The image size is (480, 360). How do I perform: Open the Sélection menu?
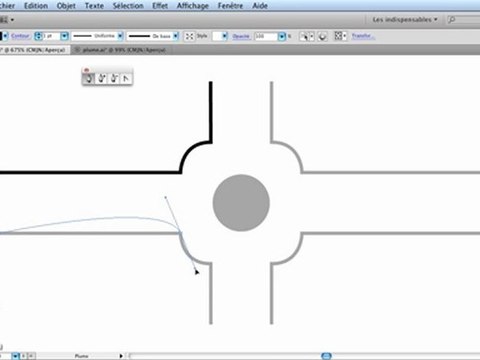point(128,6)
